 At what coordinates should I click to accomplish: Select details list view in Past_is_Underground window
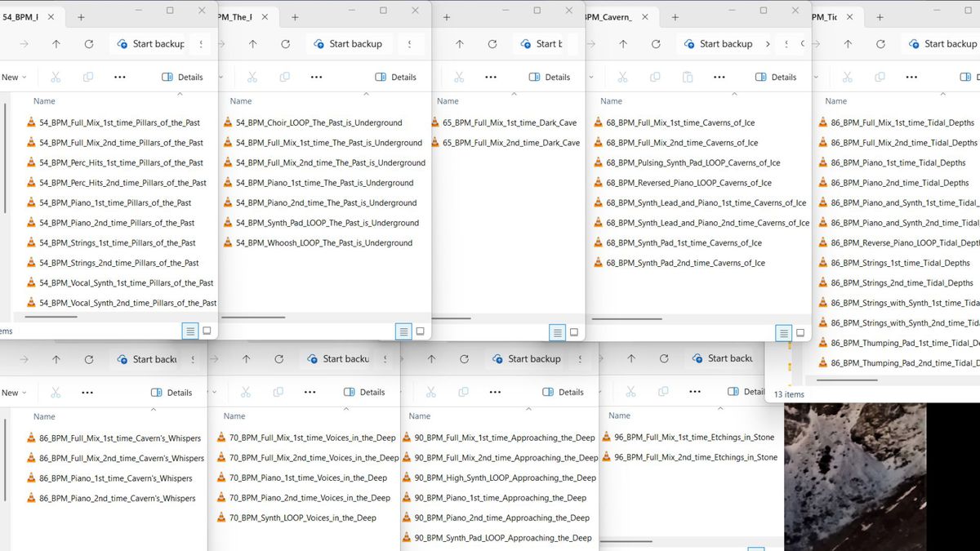tap(403, 331)
